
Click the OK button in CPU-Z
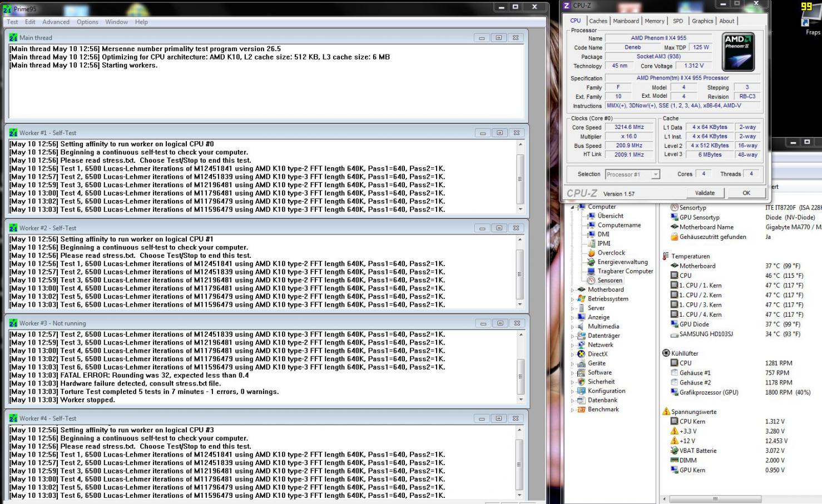pos(746,193)
